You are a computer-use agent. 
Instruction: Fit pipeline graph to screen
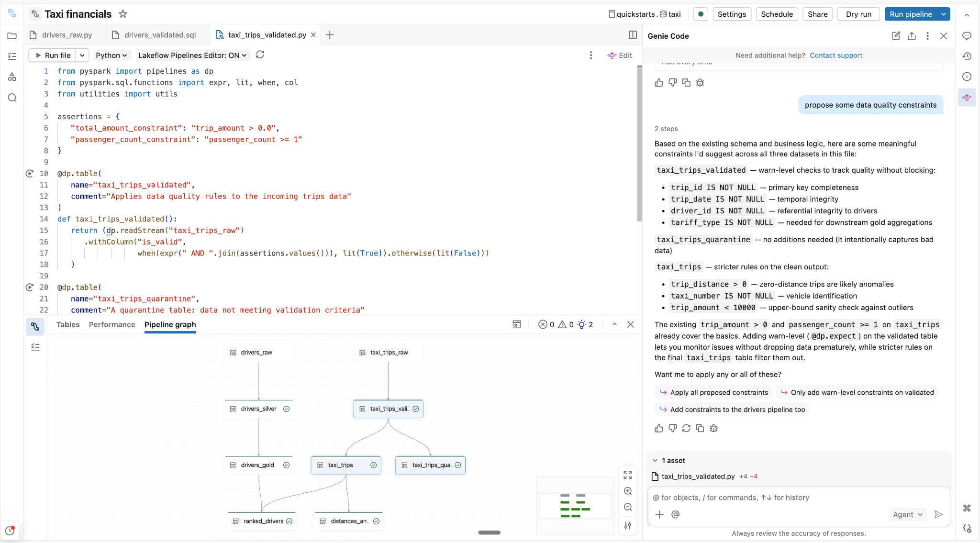click(x=628, y=475)
